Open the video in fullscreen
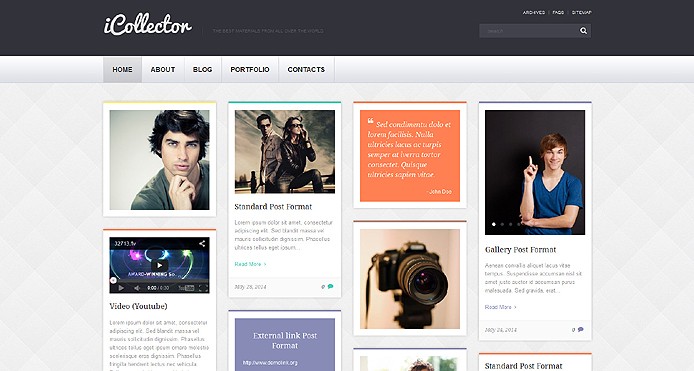The width and height of the screenshot is (694, 371). click(x=203, y=288)
